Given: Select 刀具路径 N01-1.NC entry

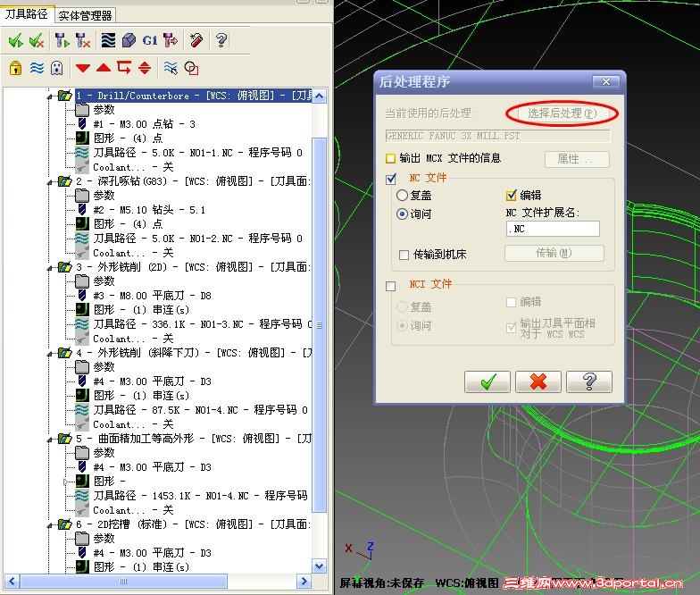Looking at the screenshot, I should click(198, 152).
